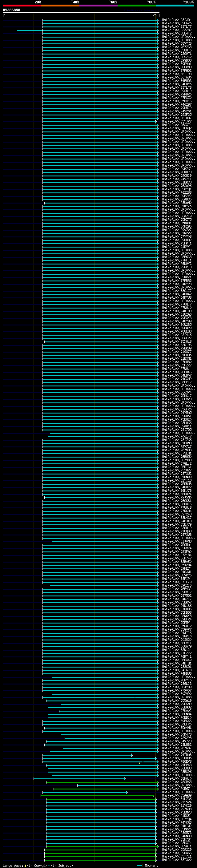Open hit UniRef100_B5A4H1

click(x=176, y=728)
